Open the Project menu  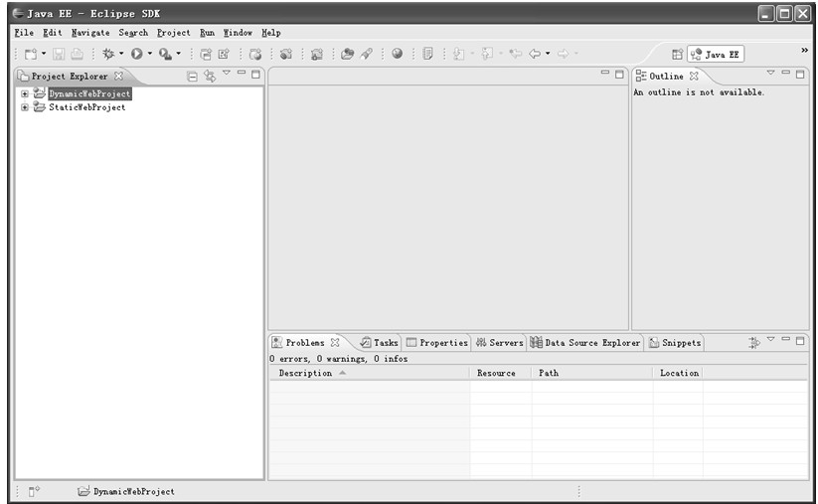173,33
